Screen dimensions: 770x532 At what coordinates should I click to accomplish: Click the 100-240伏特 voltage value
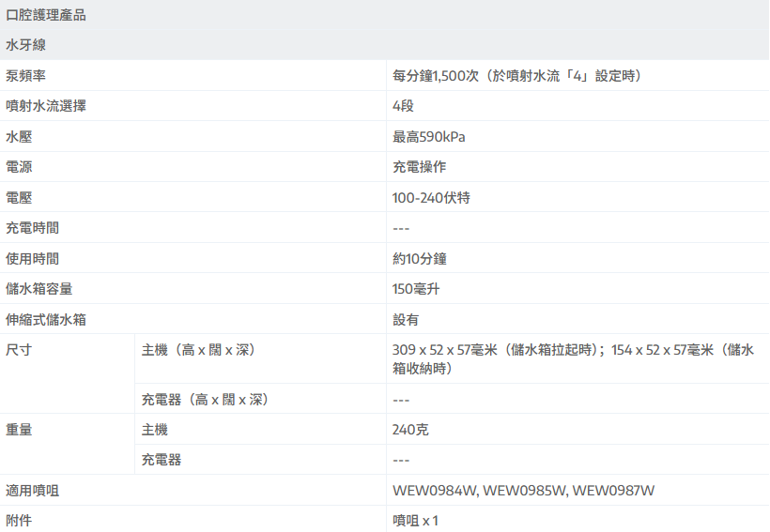click(x=431, y=198)
